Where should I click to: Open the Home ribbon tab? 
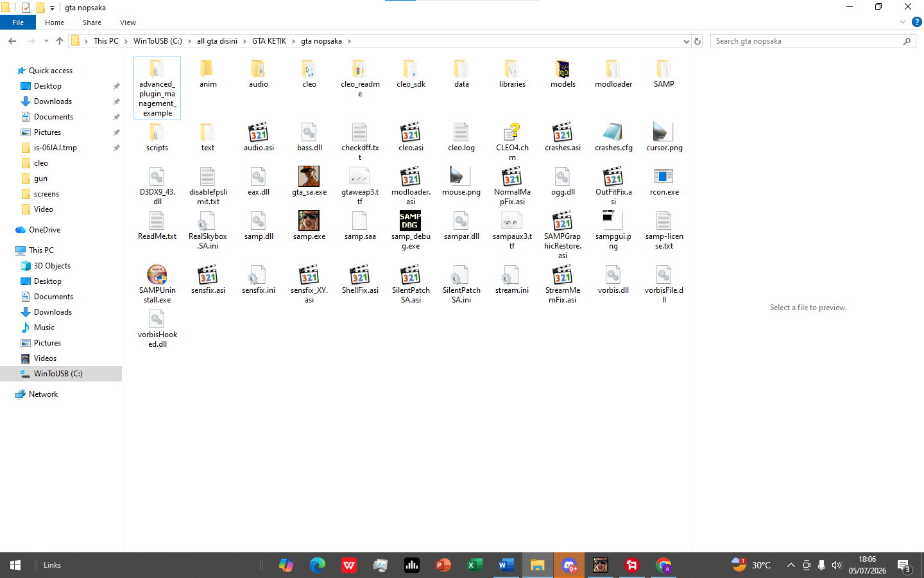pyautogui.click(x=55, y=22)
